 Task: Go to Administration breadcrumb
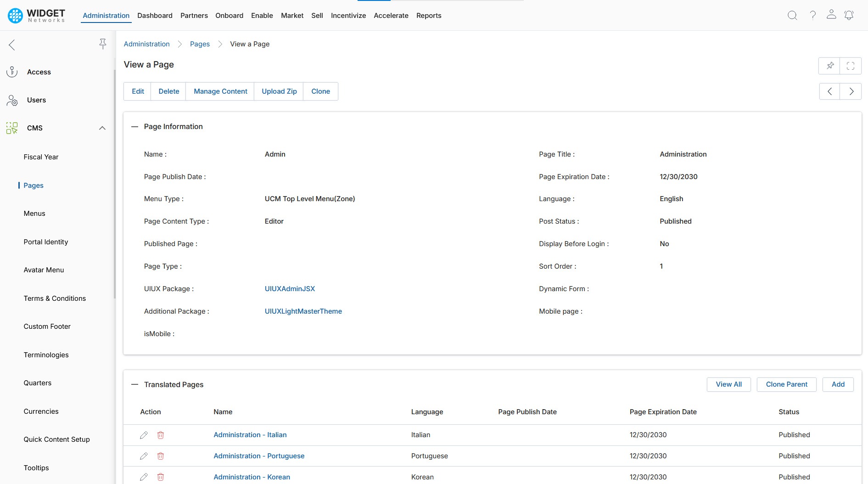[146, 44]
